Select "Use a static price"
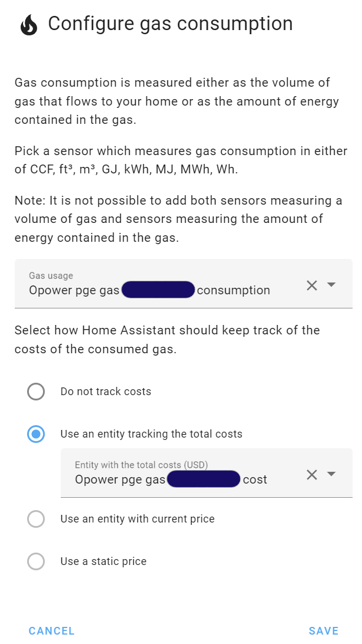This screenshot has height=644, width=362. point(36,561)
